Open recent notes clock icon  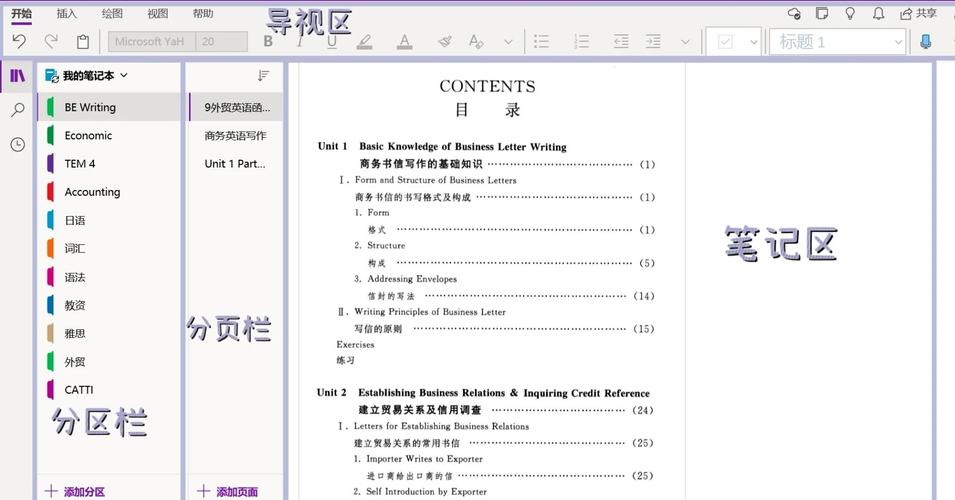(x=18, y=144)
